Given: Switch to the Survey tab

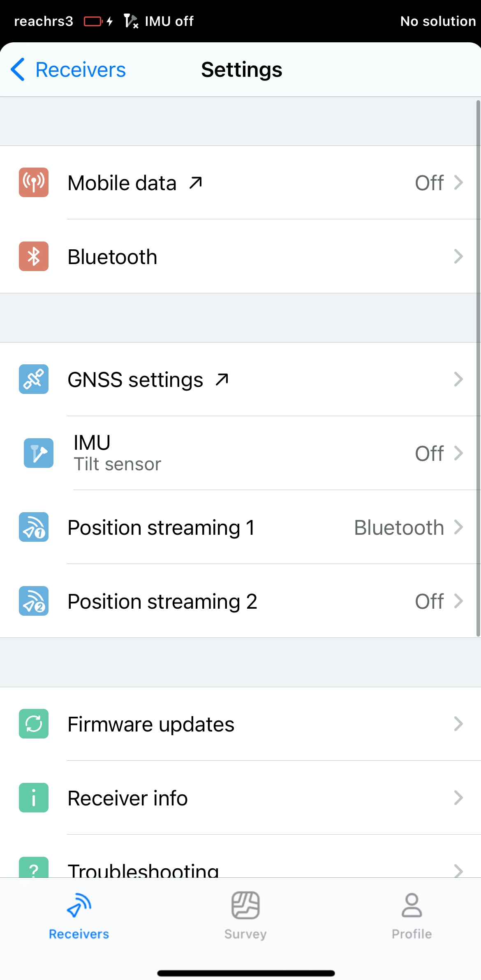Looking at the screenshot, I should pyautogui.click(x=245, y=915).
